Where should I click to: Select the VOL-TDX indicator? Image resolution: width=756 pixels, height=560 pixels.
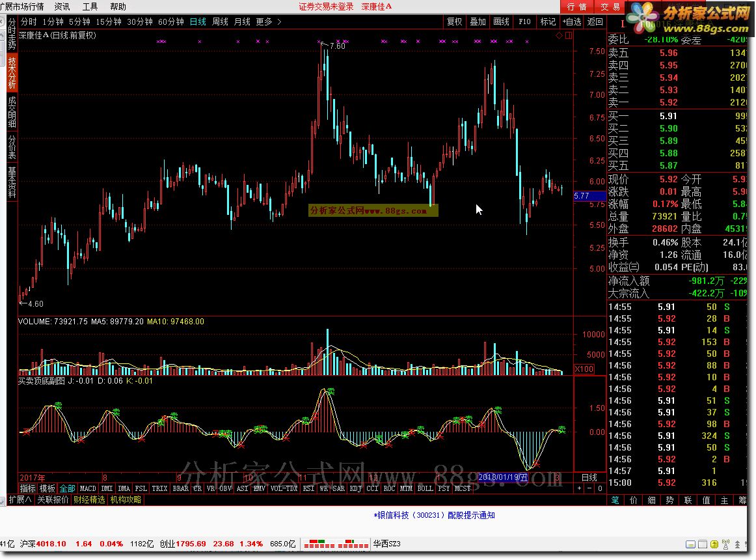tap(284, 488)
